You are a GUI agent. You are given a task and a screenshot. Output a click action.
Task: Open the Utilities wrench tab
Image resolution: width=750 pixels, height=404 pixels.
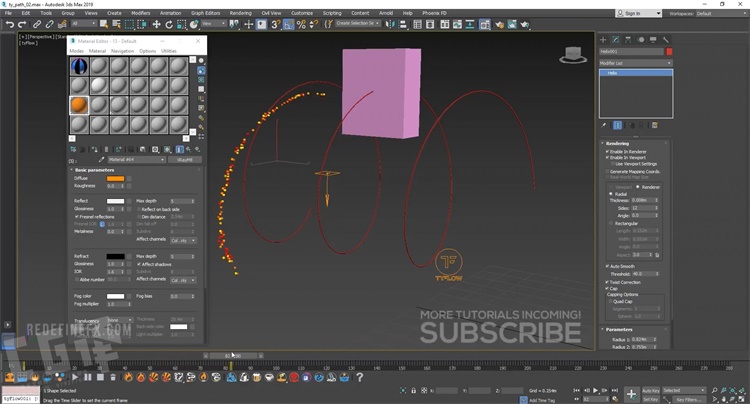tap(665, 40)
